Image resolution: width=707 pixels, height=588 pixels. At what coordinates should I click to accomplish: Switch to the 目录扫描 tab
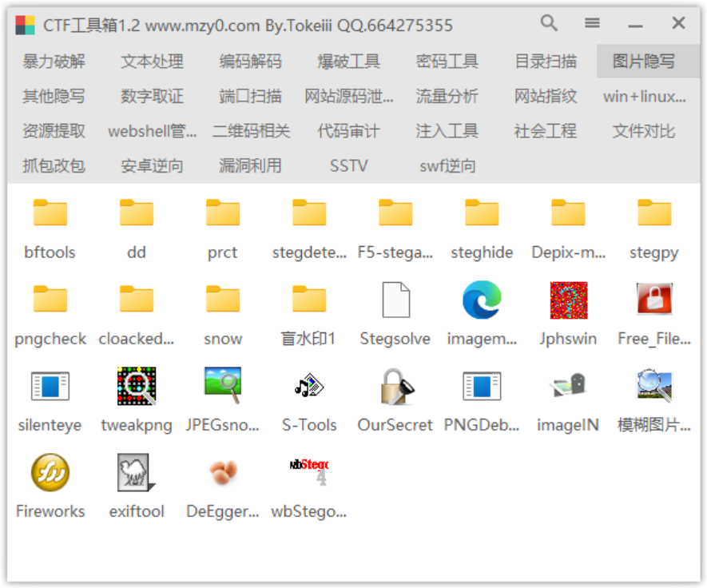pos(546,62)
